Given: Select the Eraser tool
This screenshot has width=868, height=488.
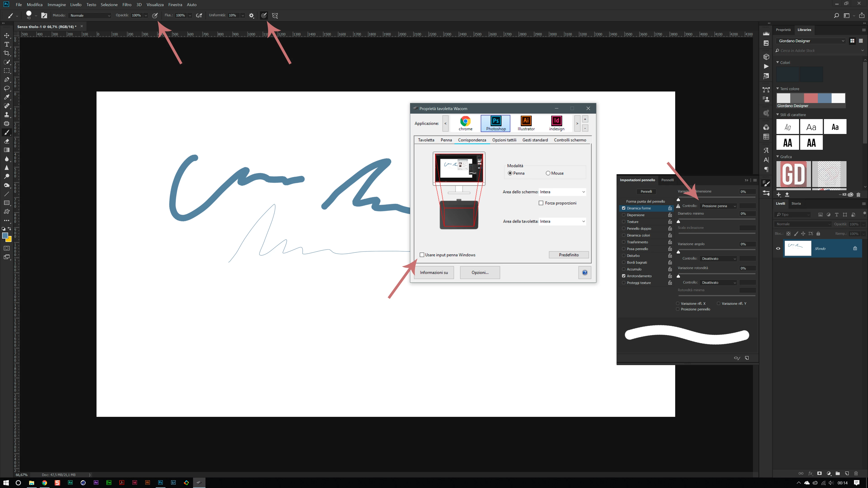Looking at the screenshot, I should pyautogui.click(x=7, y=141).
